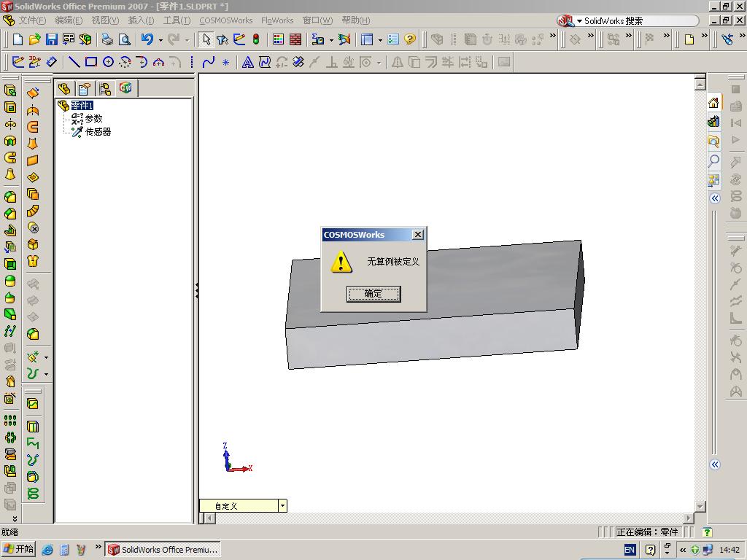This screenshot has width=747, height=560.
Task: Open a file with the Open folder icon
Action: point(34,39)
